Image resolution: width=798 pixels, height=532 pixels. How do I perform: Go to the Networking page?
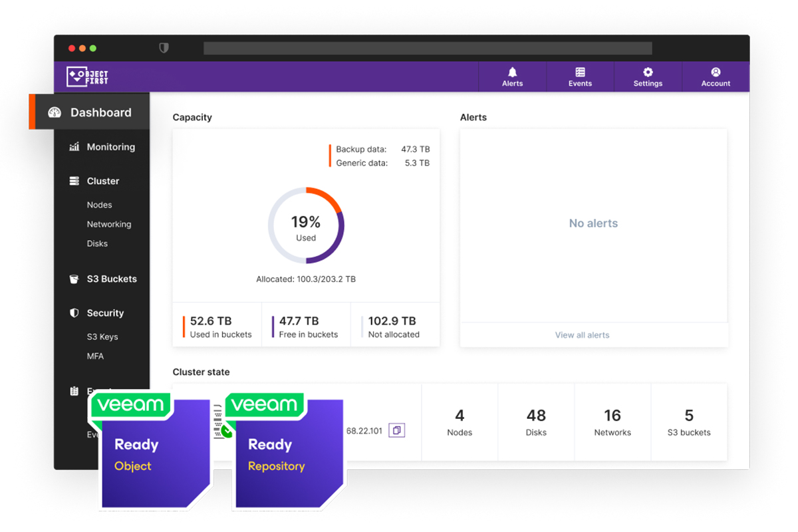point(109,224)
